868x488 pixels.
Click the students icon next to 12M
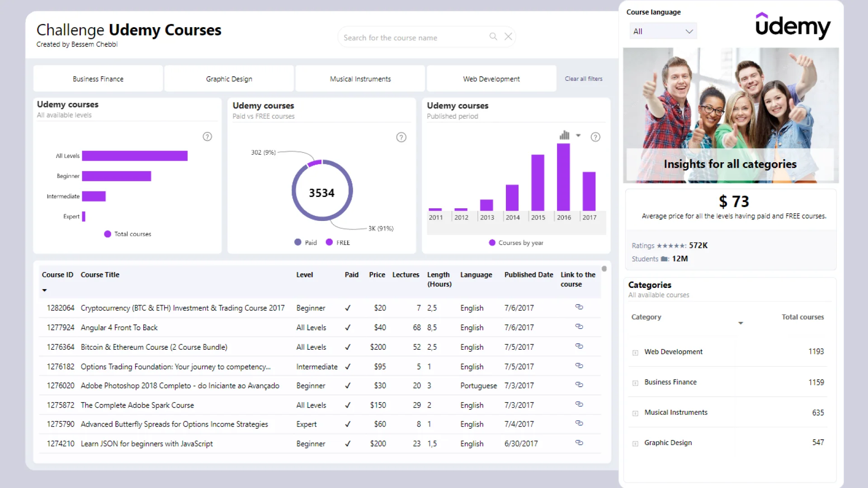pos(664,259)
